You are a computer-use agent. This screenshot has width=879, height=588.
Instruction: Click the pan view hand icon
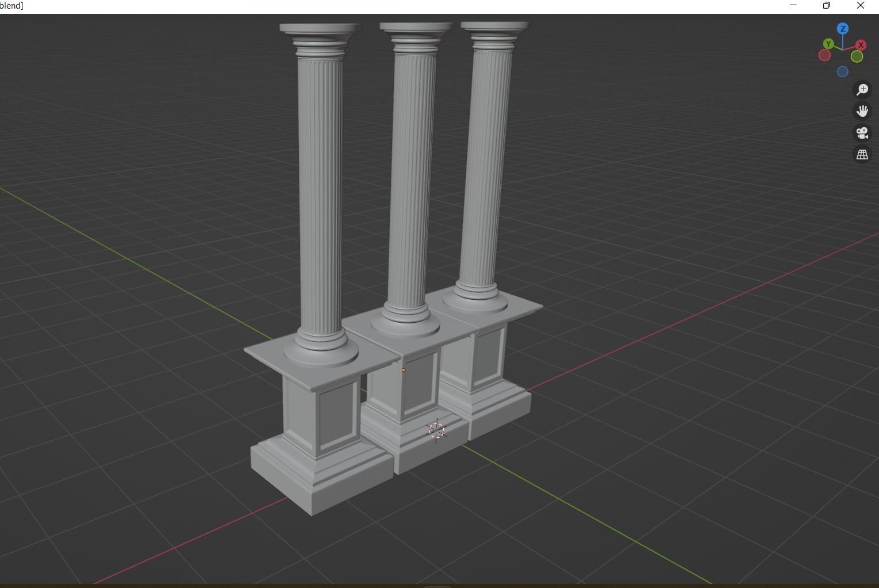(x=862, y=111)
